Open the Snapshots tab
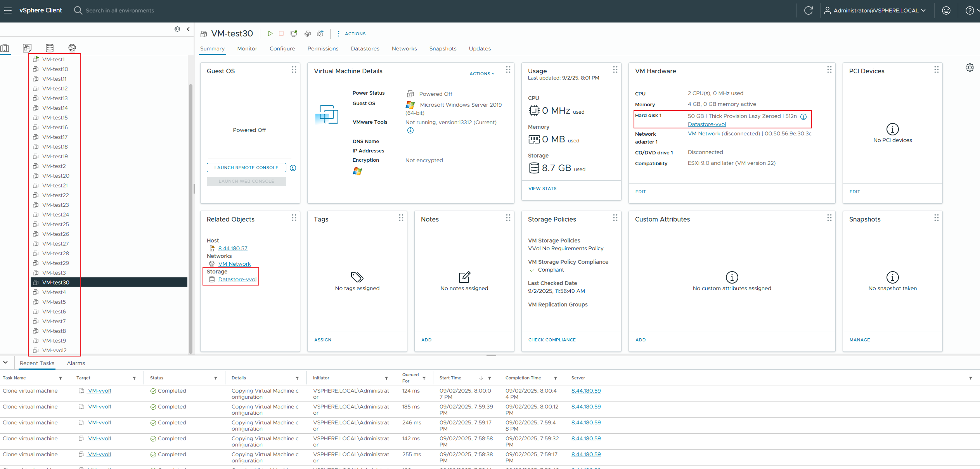980x469 pixels. (443, 48)
